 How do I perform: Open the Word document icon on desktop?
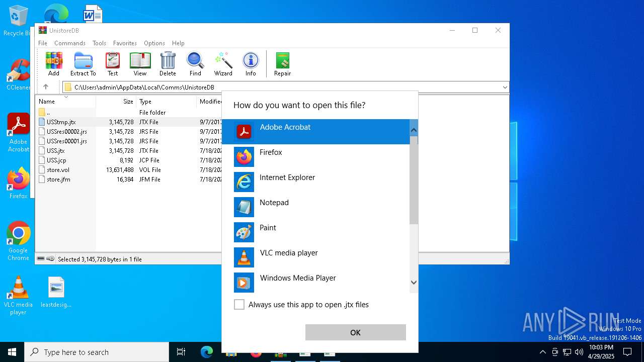click(93, 14)
